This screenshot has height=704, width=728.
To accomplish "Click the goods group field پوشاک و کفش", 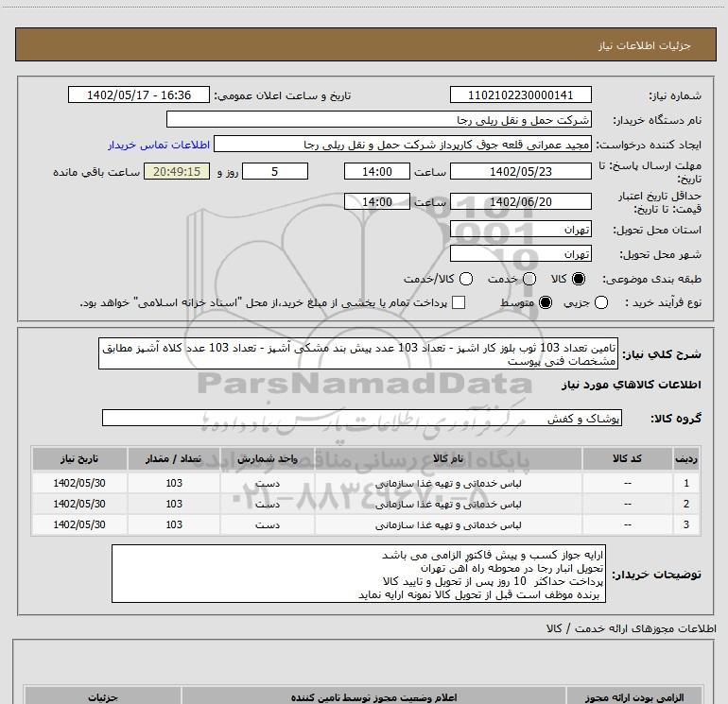I will point(362,418).
